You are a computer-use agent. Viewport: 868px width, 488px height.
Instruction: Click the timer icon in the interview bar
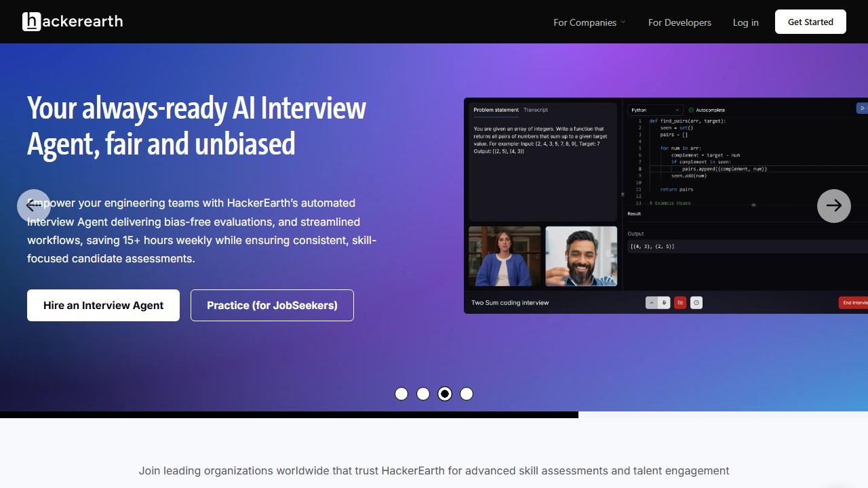696,303
